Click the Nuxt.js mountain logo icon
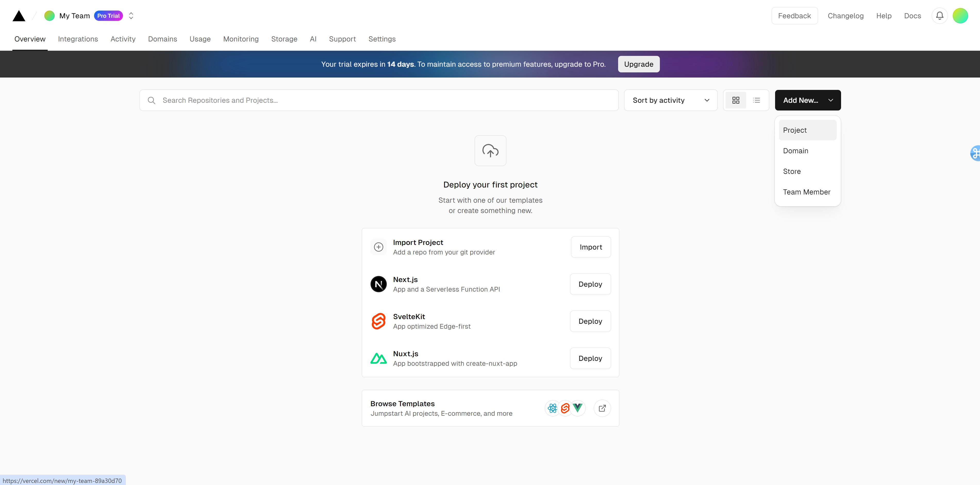980x485 pixels. 378,358
